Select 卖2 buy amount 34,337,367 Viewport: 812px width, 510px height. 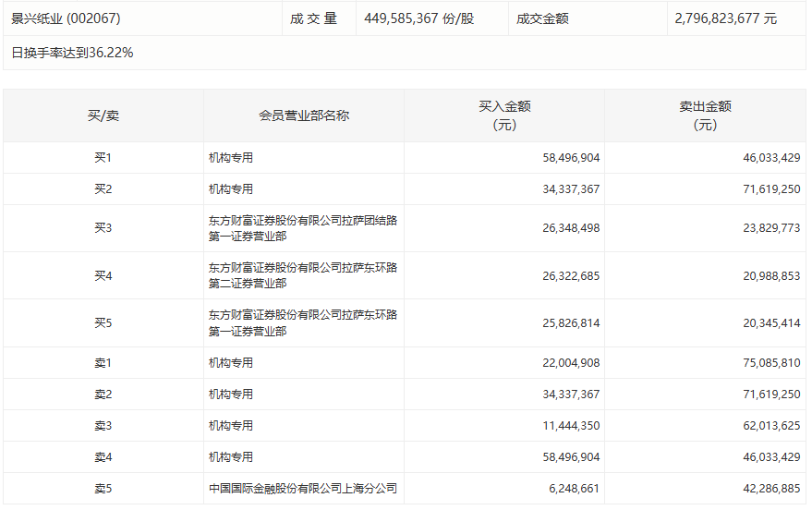click(571, 394)
